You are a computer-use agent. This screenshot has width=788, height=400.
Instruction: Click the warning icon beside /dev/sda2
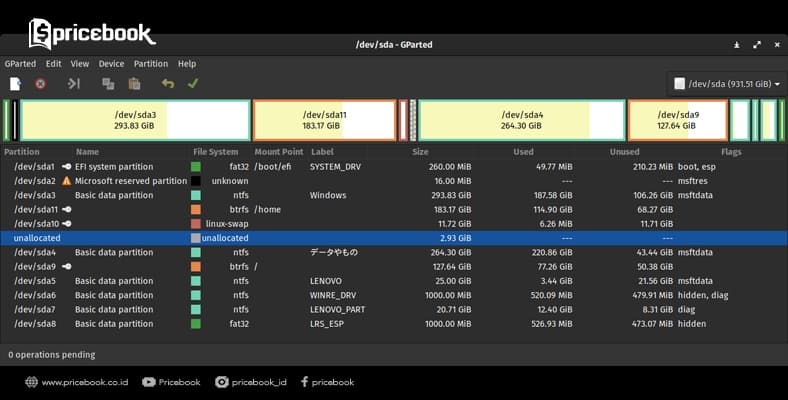pos(66,181)
